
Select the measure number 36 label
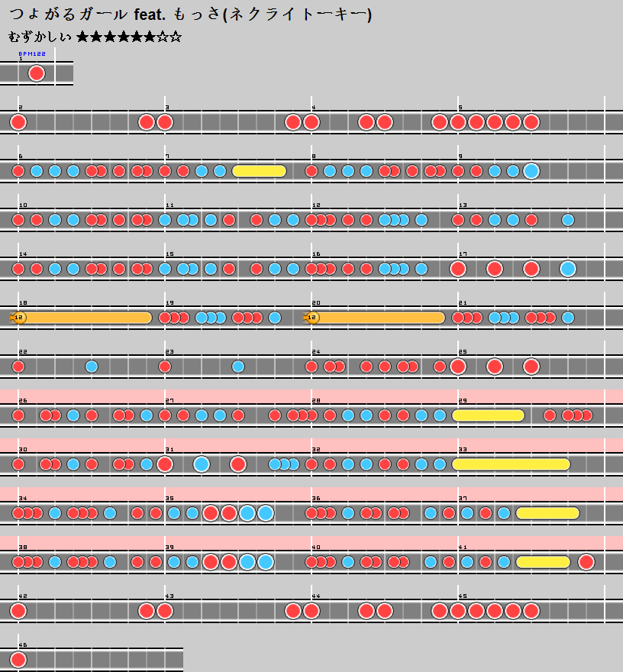pyautogui.click(x=316, y=499)
